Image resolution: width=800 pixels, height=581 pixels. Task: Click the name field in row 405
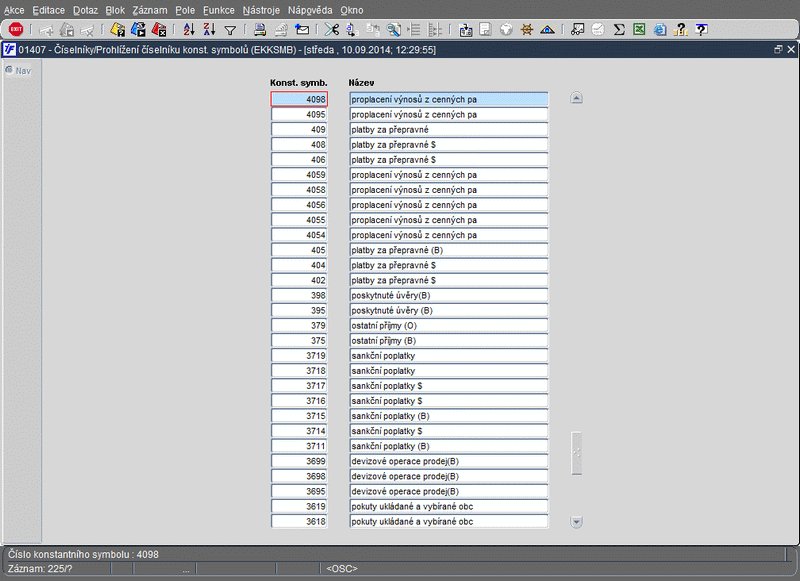click(448, 250)
